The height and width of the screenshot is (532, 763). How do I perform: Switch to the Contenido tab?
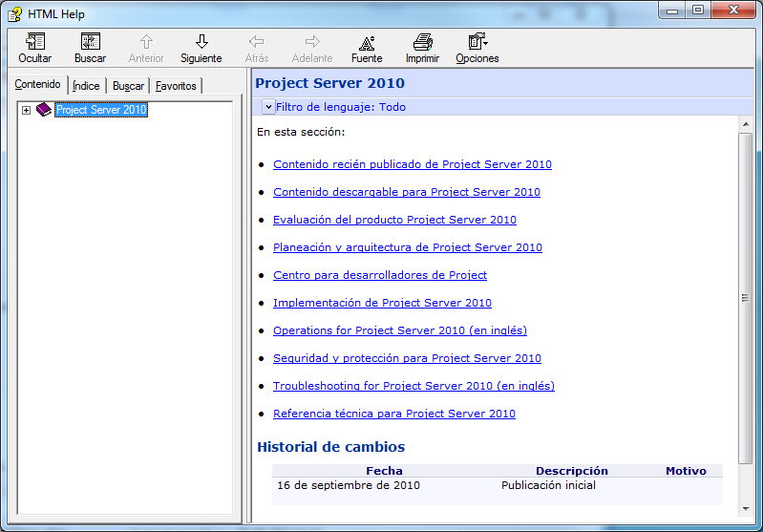click(37, 84)
